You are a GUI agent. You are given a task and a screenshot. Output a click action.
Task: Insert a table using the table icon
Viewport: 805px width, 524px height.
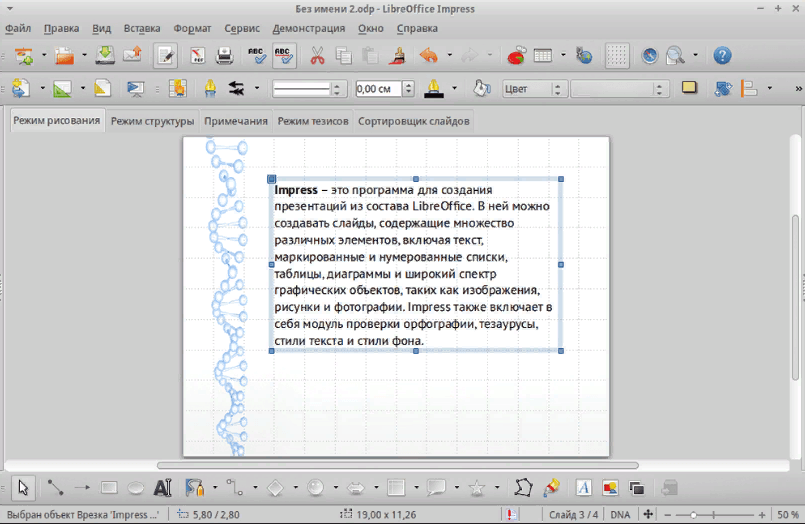click(x=543, y=55)
